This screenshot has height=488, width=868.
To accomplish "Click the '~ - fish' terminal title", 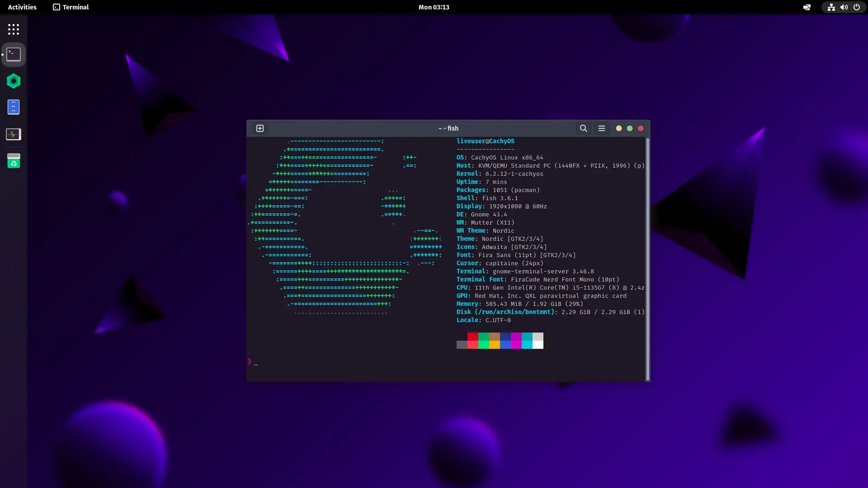I will point(448,128).
